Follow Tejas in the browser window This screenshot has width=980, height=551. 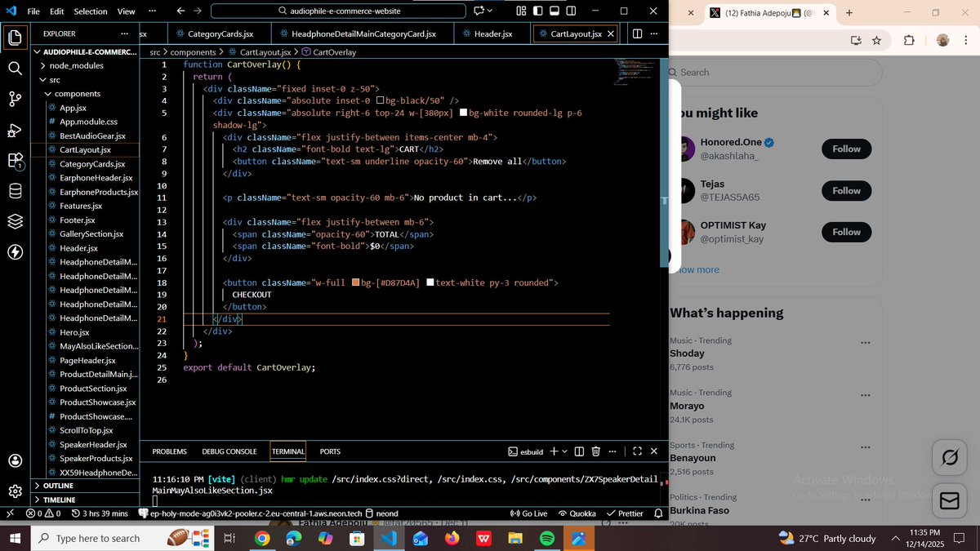tap(846, 190)
